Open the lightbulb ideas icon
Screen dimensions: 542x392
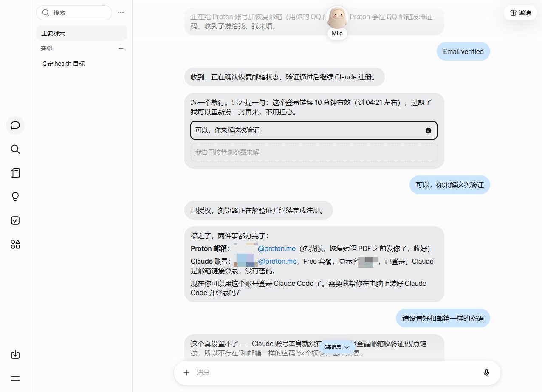point(15,197)
